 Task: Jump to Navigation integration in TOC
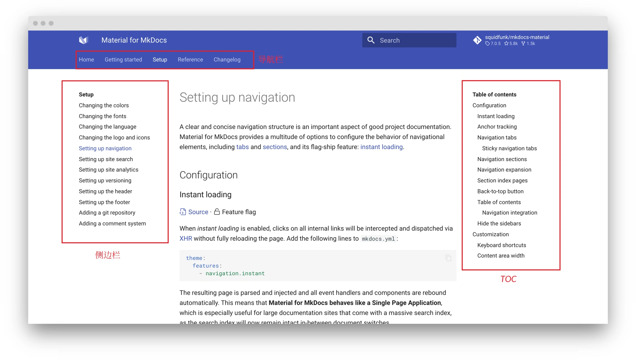tap(509, 213)
